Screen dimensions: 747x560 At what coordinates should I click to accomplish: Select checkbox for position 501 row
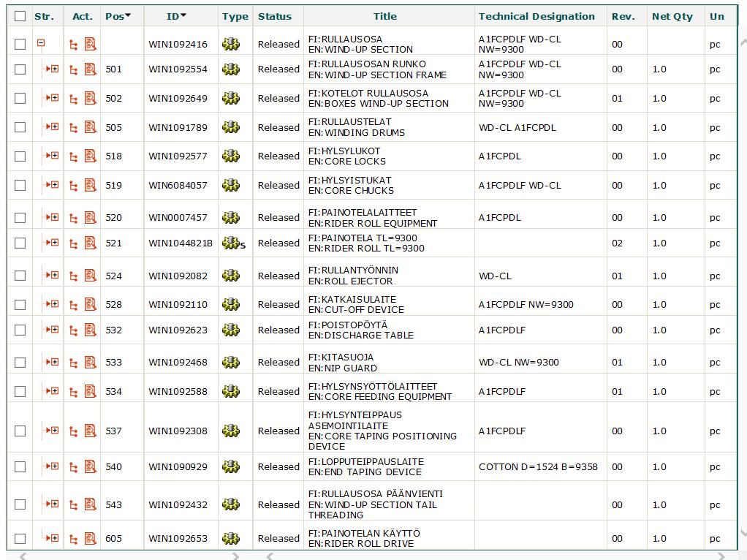click(20, 69)
